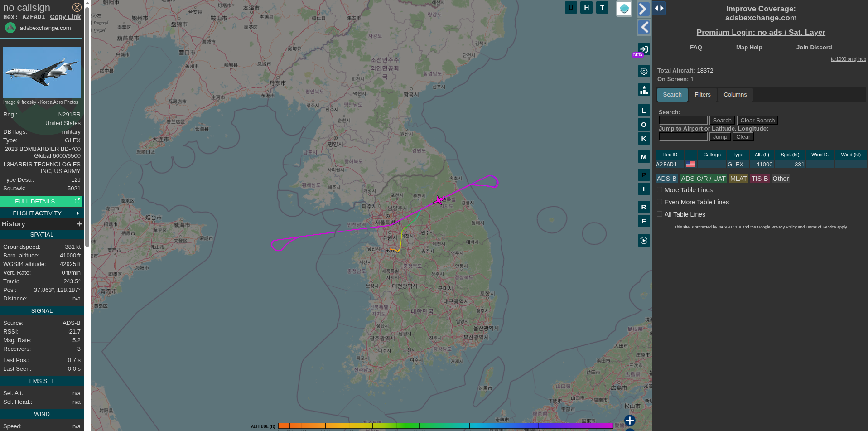
Task: Click the right chevron sidebar button
Action: [x=644, y=9]
